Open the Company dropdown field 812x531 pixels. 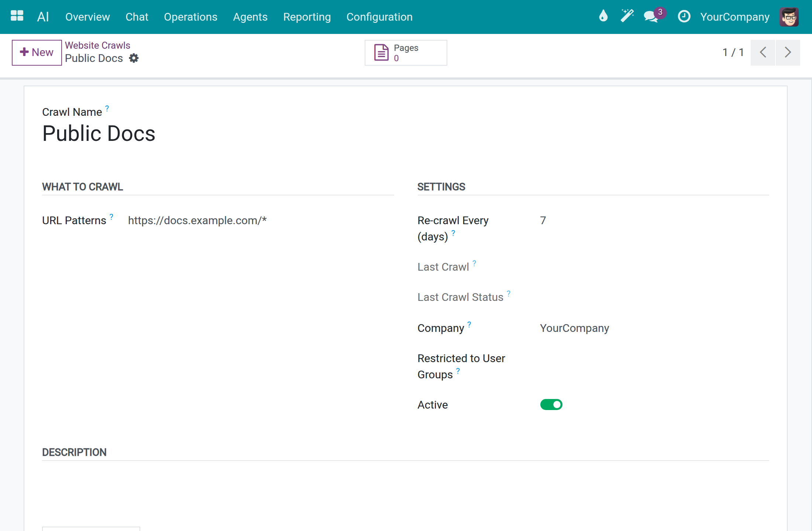pos(654,328)
